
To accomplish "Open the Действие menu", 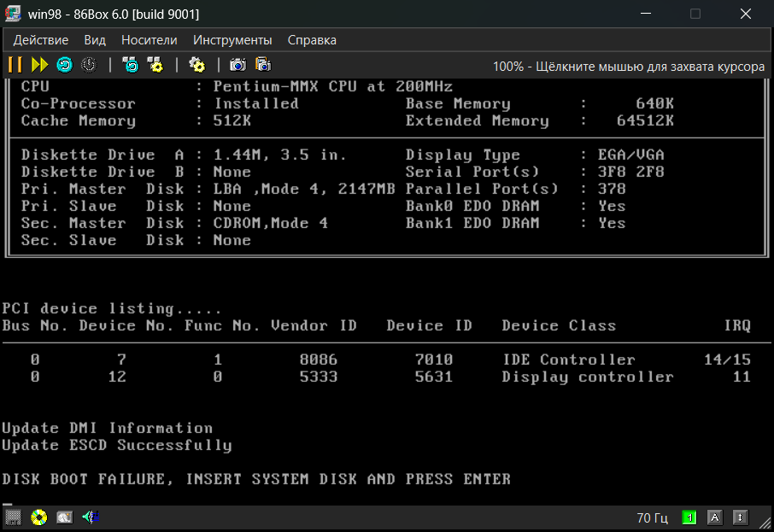I will point(40,40).
